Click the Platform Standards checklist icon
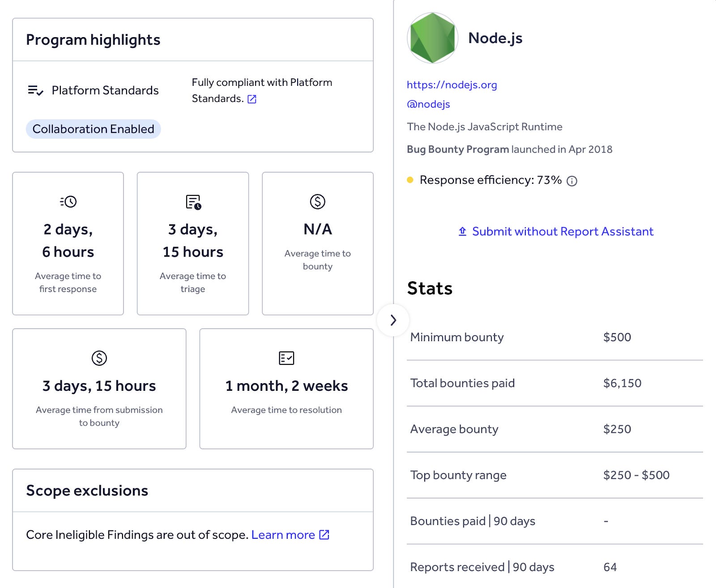 [35, 90]
